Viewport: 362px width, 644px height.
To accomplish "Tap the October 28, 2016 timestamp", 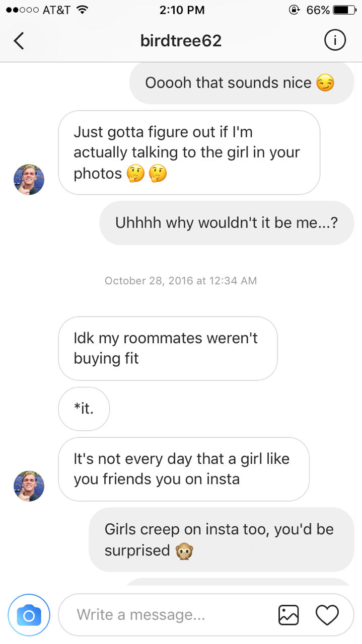I will pyautogui.click(x=181, y=281).
